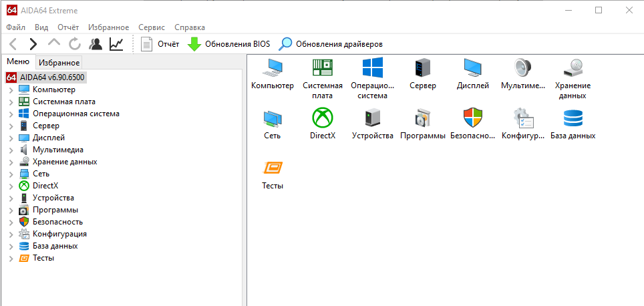Image resolution: width=644 pixels, height=306 pixels.
Task: Open the Отчёт menu in the menu bar
Action: point(68,27)
